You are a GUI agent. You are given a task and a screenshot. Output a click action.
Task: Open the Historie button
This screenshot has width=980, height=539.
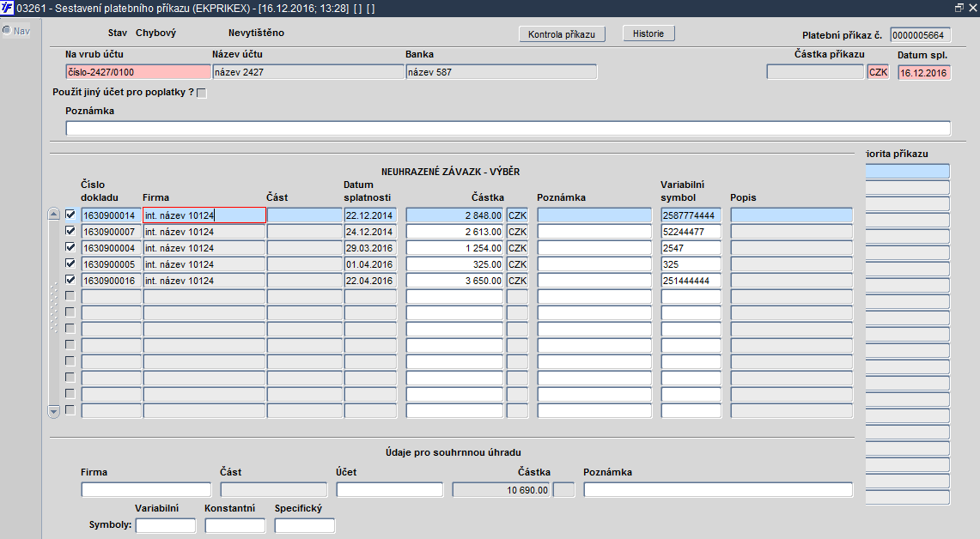[648, 33]
